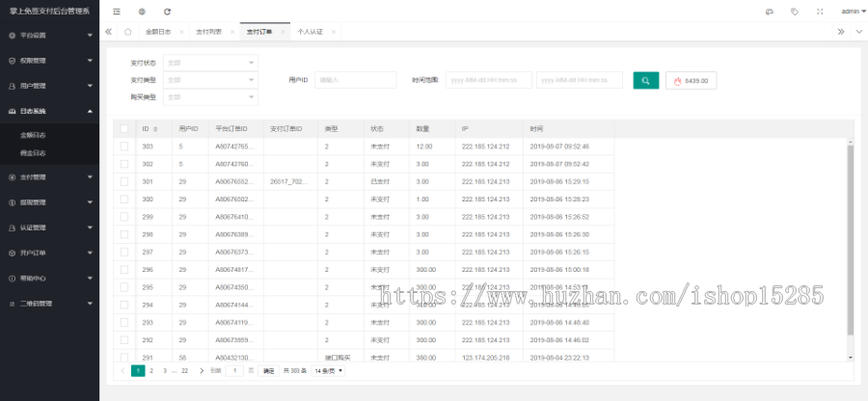Close the 支付列表 tab
Screen dimensions: 868x401
pyautogui.click(x=231, y=32)
